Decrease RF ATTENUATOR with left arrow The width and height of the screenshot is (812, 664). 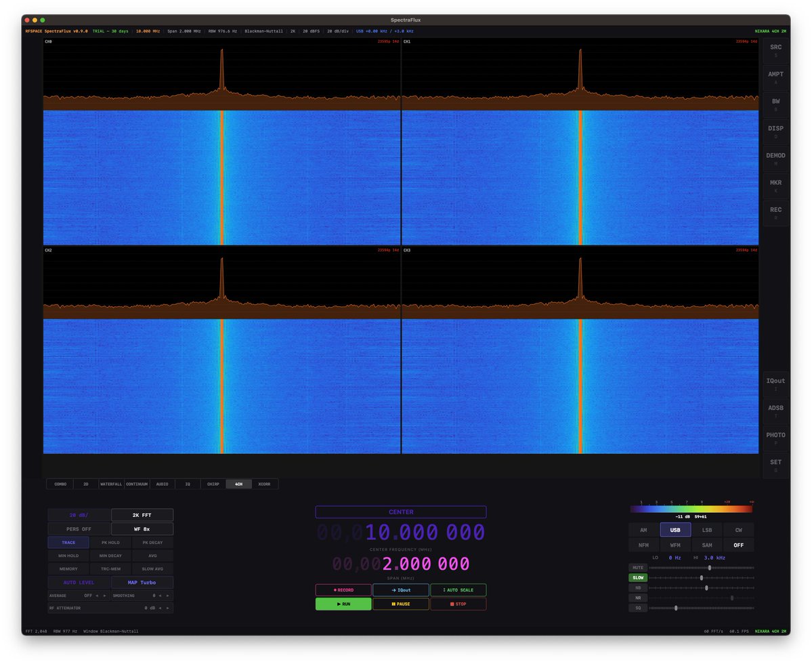point(160,608)
